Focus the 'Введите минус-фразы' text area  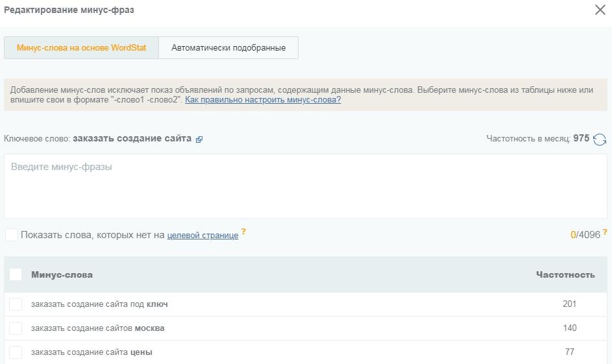[305, 186]
